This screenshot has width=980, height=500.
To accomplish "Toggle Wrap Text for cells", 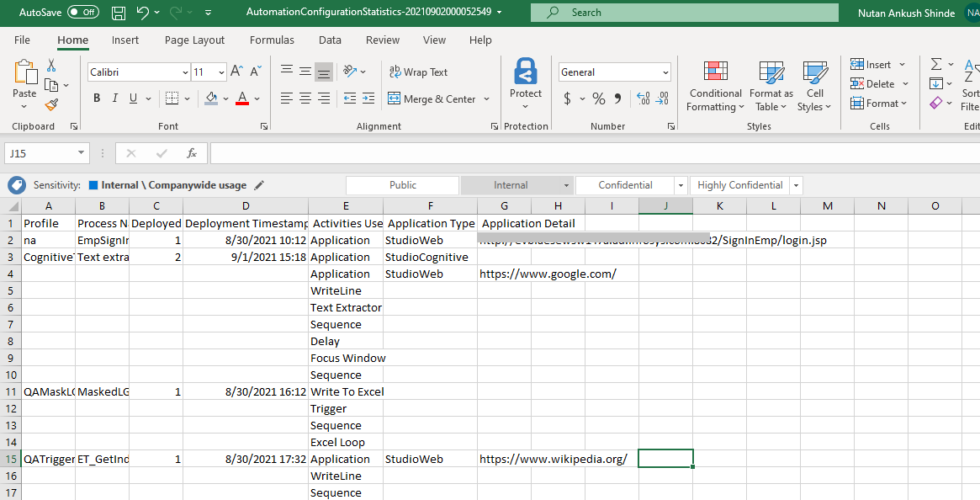I will tap(417, 72).
